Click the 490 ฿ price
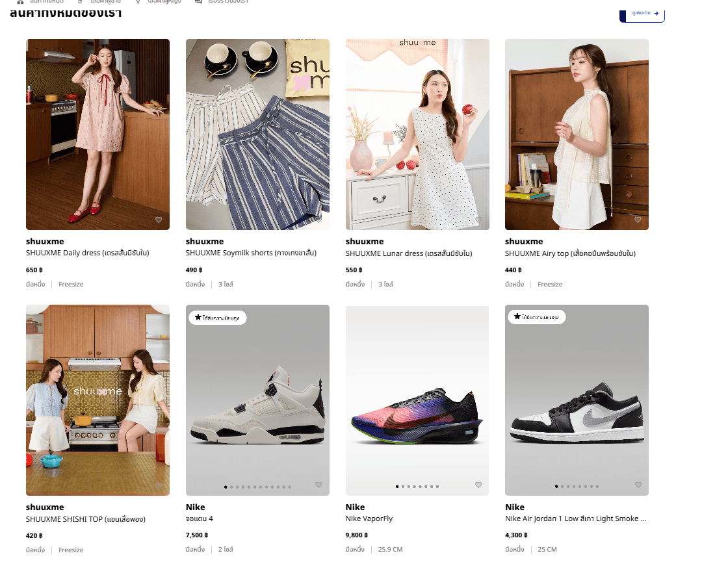The image size is (715, 588). [x=194, y=270]
